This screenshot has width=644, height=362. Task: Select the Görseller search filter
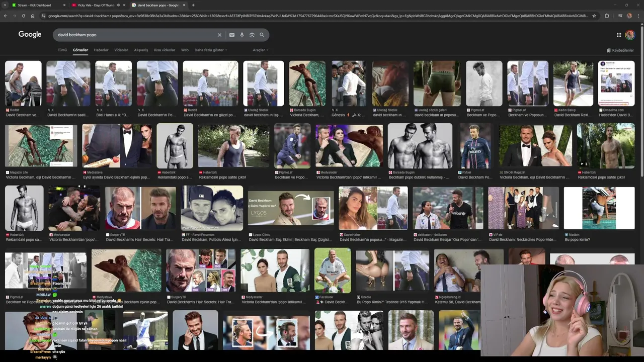point(80,50)
